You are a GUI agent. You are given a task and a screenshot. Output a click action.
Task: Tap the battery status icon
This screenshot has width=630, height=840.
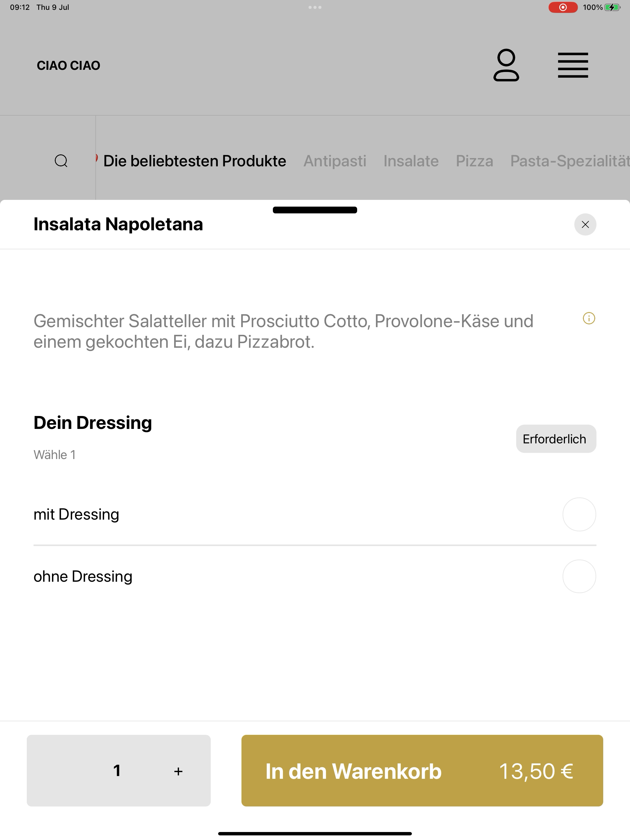pos(612,7)
